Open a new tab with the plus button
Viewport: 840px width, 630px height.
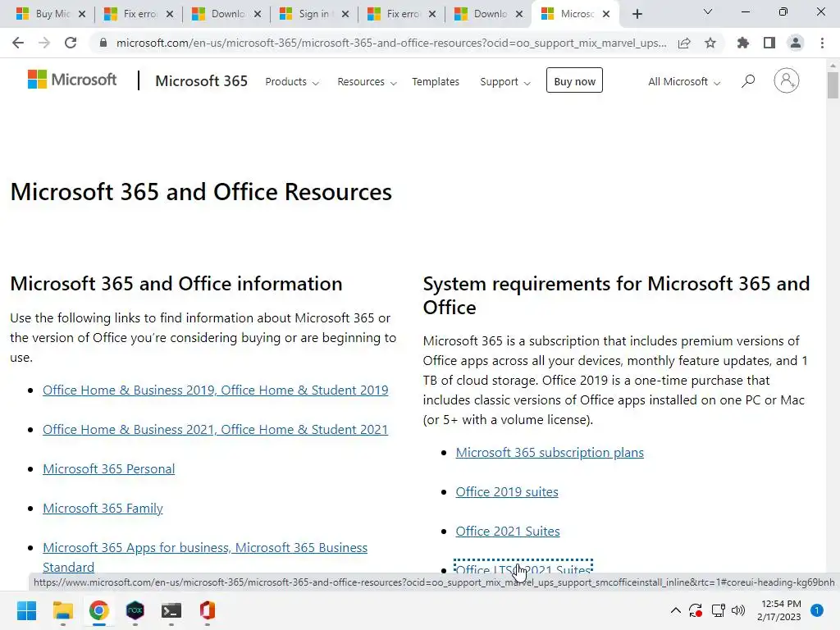[637, 14]
